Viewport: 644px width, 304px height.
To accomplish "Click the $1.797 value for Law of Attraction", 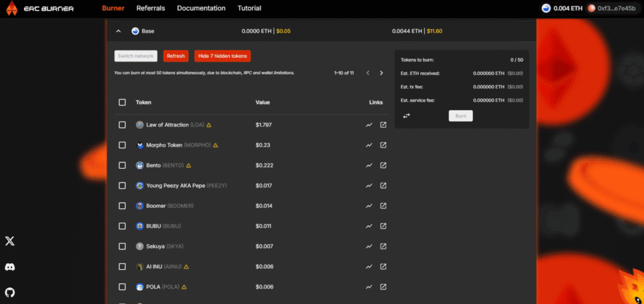I will [x=264, y=125].
